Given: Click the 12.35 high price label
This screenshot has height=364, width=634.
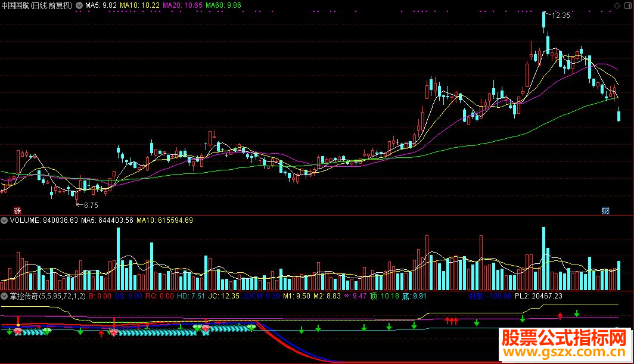Looking at the screenshot, I should pos(560,15).
